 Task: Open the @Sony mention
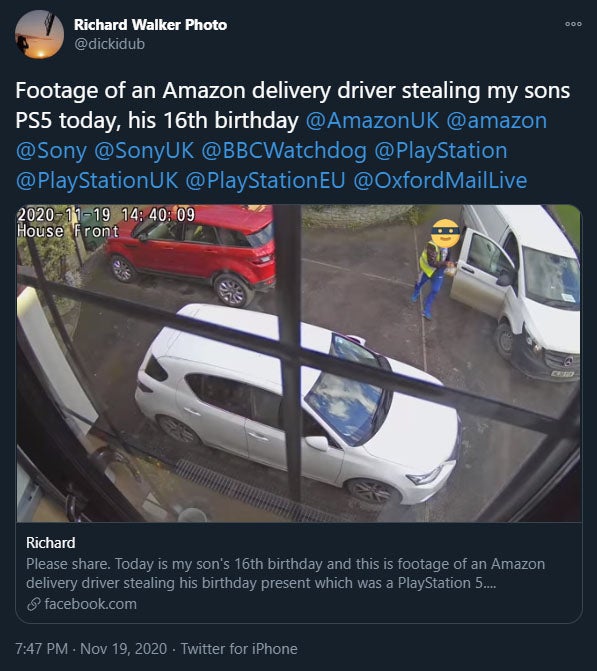tap(51, 151)
